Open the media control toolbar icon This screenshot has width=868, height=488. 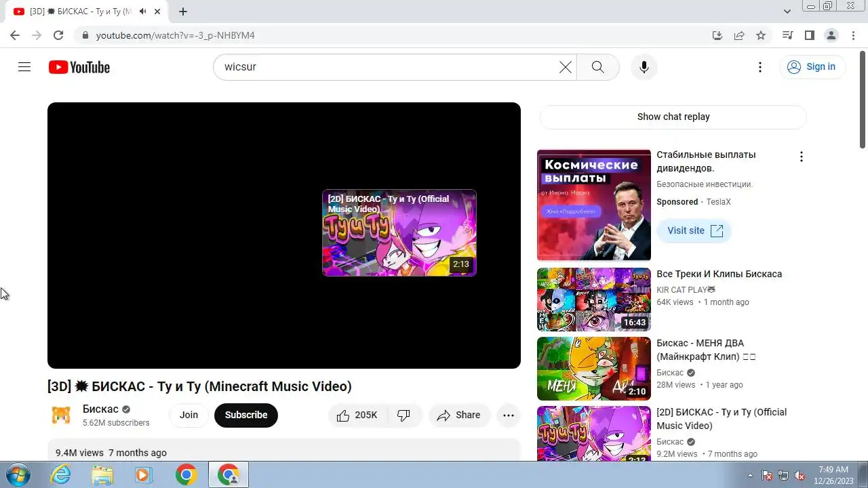coord(787,35)
